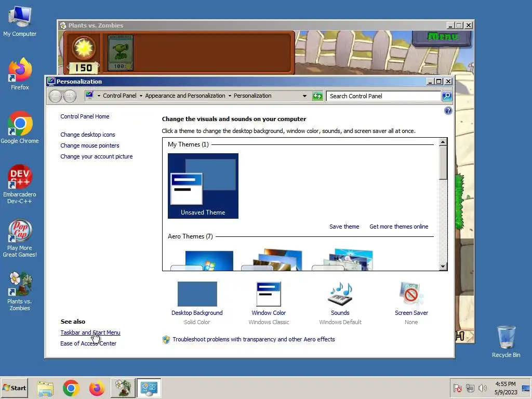Click the Start button
Image resolution: width=532 pixels, height=399 pixels.
click(14, 388)
